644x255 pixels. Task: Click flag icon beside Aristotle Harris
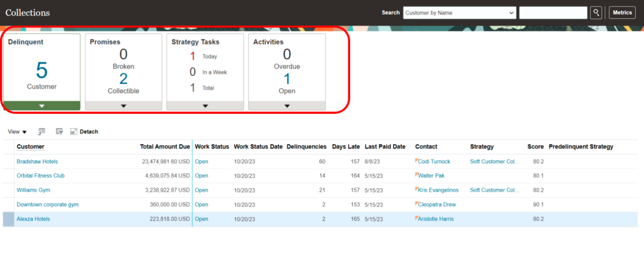tap(417, 217)
